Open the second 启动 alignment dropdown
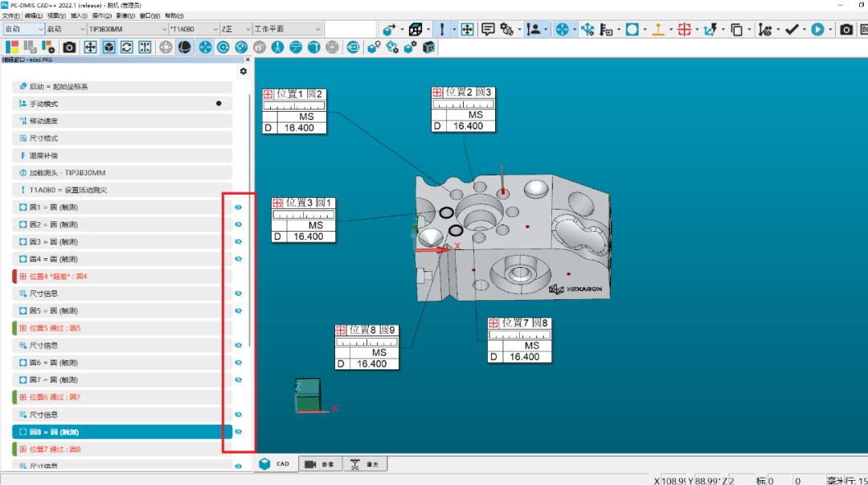 (x=65, y=29)
